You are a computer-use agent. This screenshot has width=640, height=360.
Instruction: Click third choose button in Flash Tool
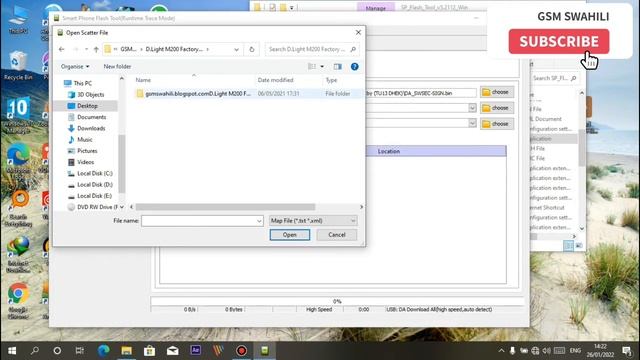[497, 124]
